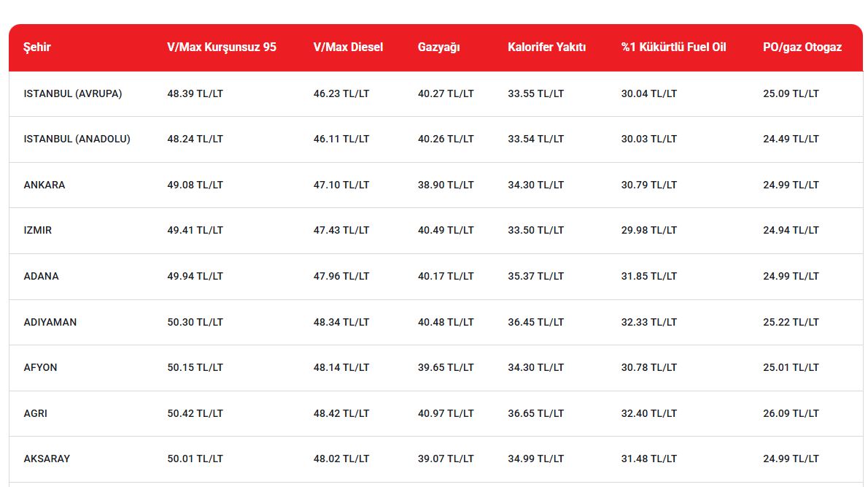Click the 47.96 TL/LT Adana diesel price
The width and height of the screenshot is (868, 487).
341,276
